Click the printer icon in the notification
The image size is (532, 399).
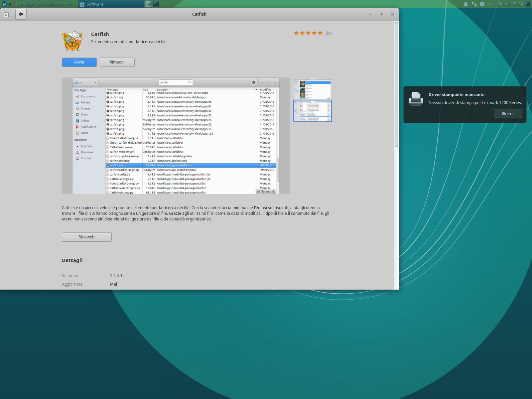click(416, 98)
